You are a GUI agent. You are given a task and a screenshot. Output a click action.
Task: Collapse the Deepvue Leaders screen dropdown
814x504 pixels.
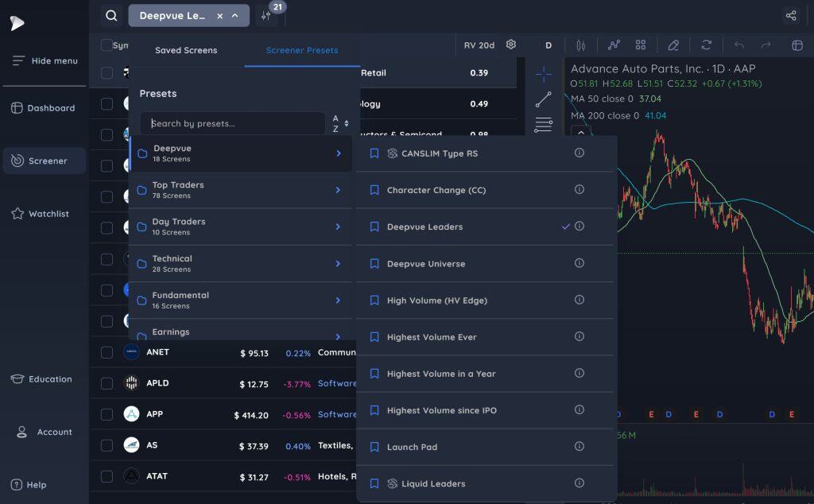point(235,16)
